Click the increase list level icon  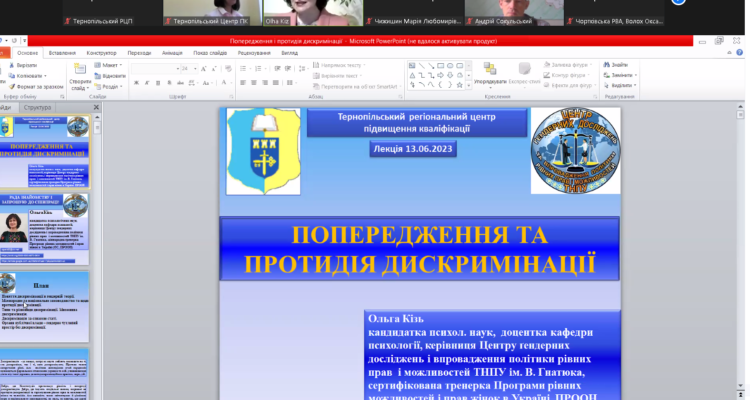coord(288,69)
